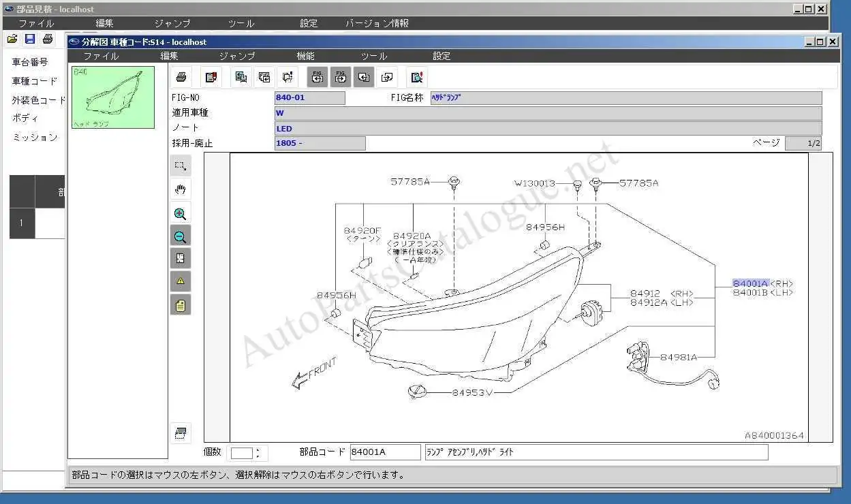Go to next FIG icon
The width and height of the screenshot is (851, 504).
click(341, 77)
